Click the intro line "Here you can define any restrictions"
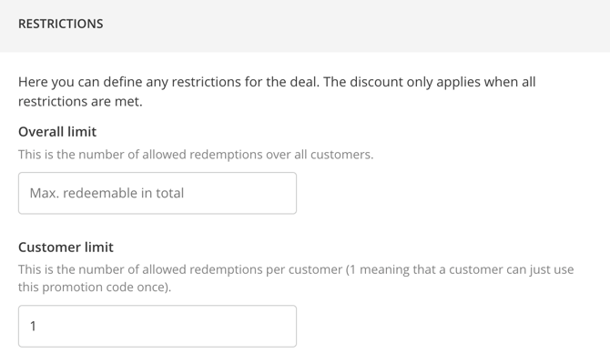The image size is (610, 364). (137, 82)
